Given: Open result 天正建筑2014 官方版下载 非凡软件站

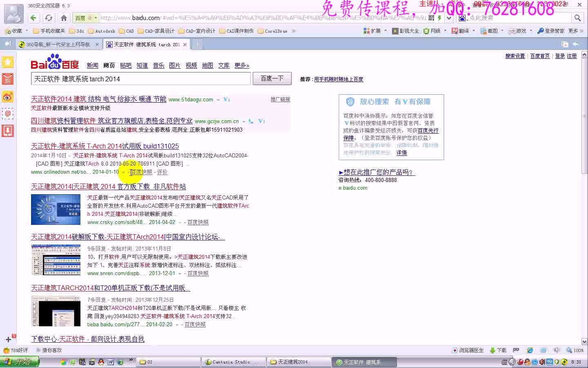Looking at the screenshot, I should click(x=108, y=186).
